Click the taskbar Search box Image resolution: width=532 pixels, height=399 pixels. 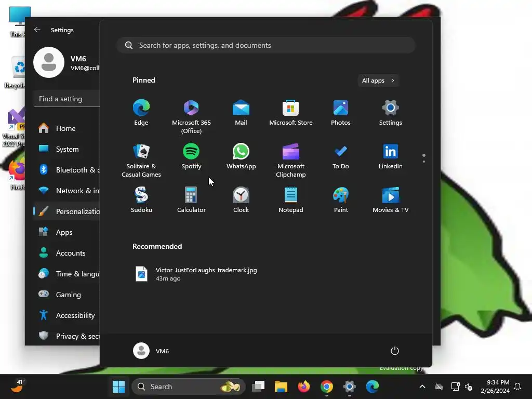click(x=188, y=387)
